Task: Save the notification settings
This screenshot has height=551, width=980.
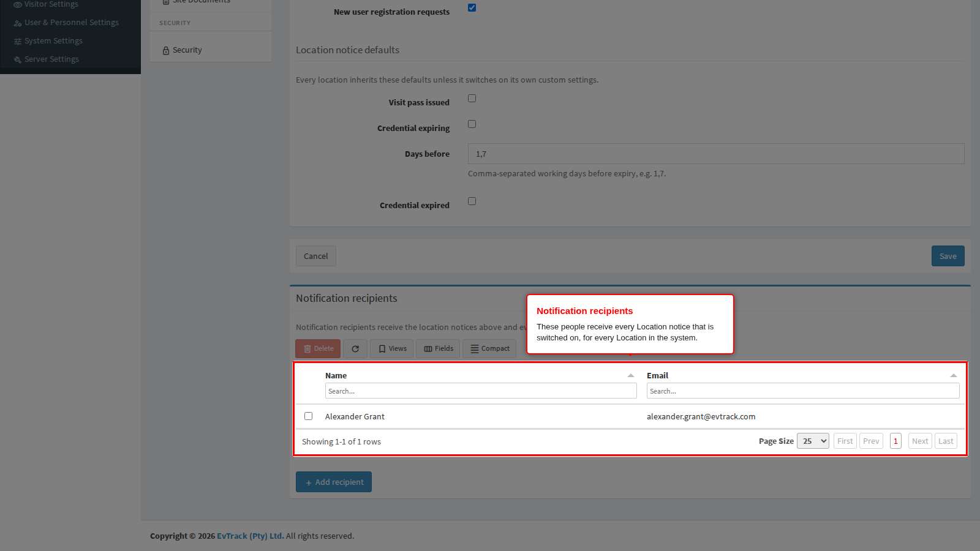Action: point(948,256)
